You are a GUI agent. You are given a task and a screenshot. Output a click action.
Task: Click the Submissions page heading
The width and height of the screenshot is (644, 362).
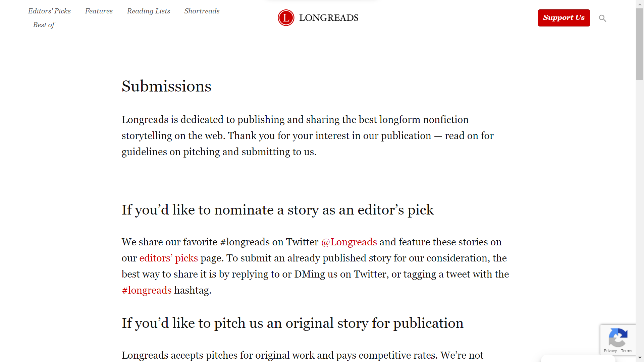pyautogui.click(x=166, y=86)
